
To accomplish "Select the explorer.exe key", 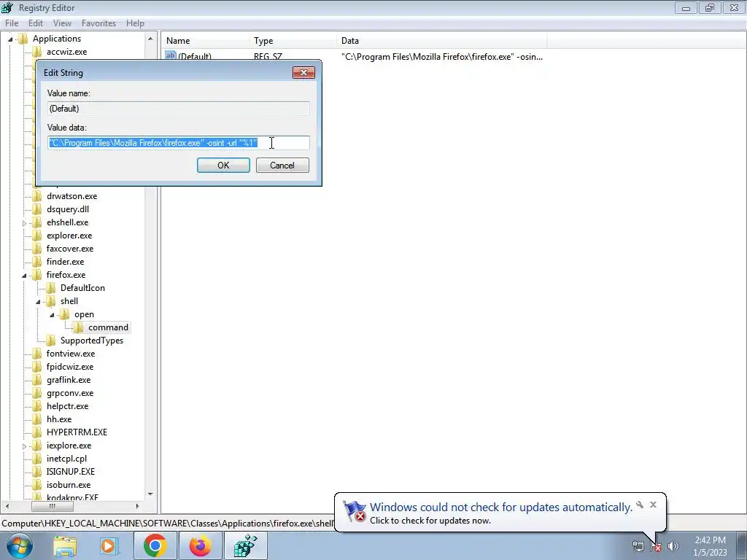I will click(69, 236).
